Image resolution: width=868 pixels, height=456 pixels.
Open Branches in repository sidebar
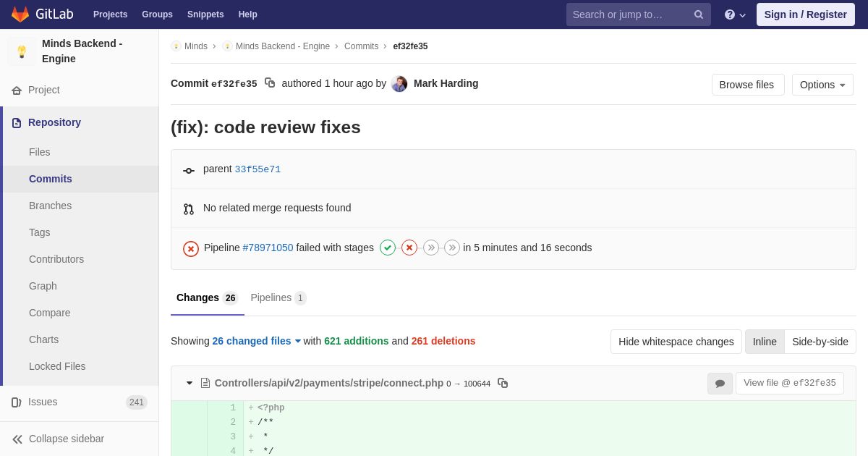point(50,206)
